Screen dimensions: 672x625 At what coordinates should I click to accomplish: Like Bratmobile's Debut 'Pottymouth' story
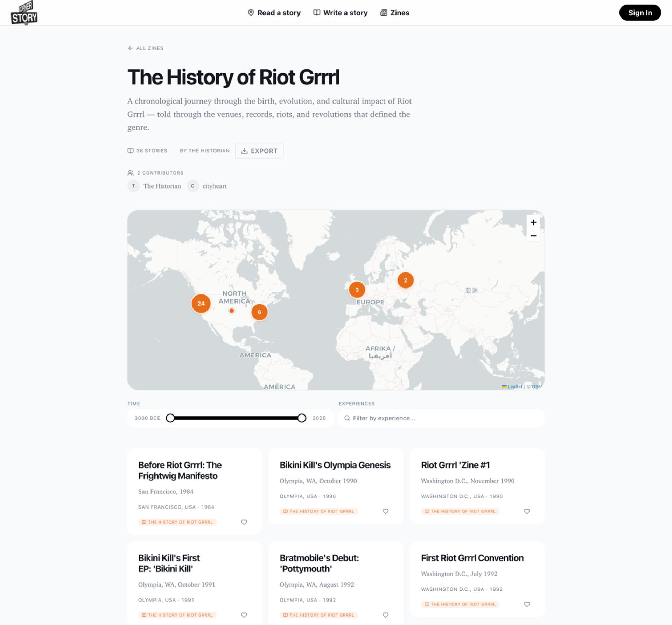pos(385,615)
